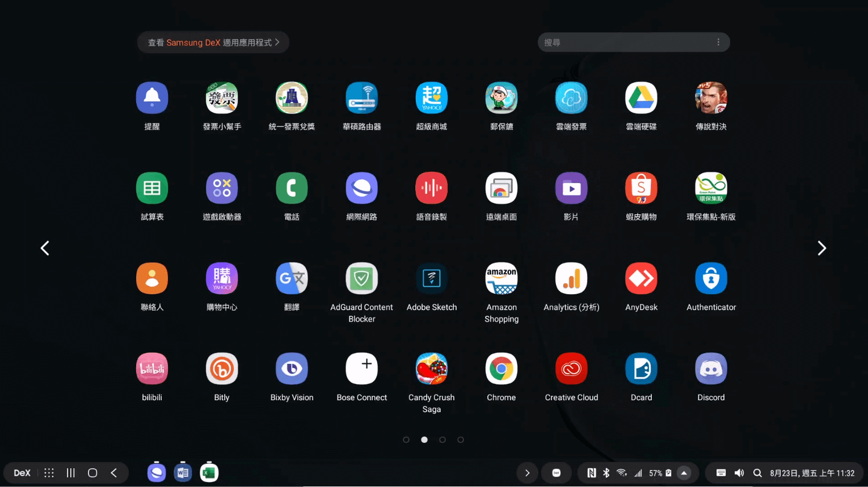Open the 影片 video app
868x487 pixels.
click(x=571, y=188)
